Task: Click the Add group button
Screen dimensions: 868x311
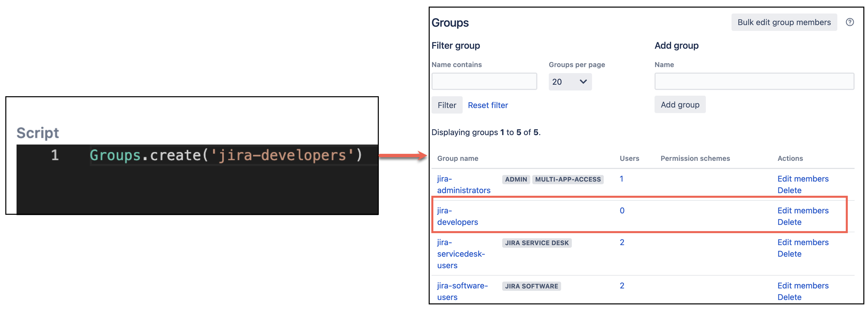Action: [x=680, y=105]
